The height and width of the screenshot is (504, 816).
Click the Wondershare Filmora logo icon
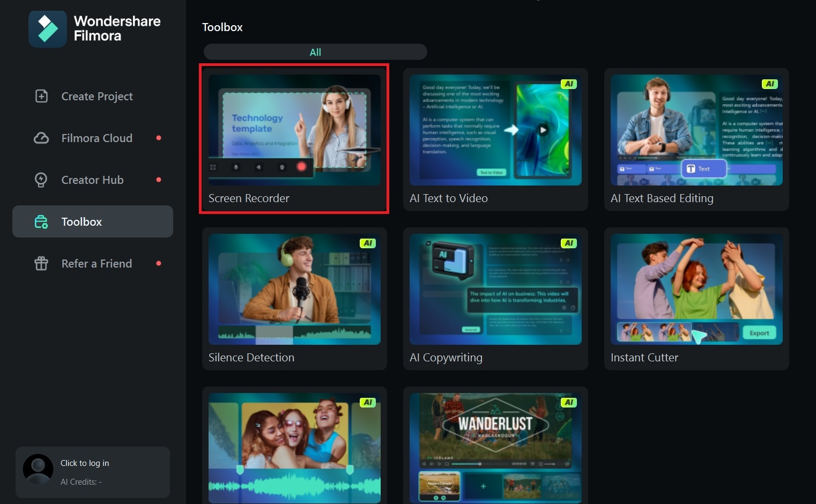pos(48,29)
